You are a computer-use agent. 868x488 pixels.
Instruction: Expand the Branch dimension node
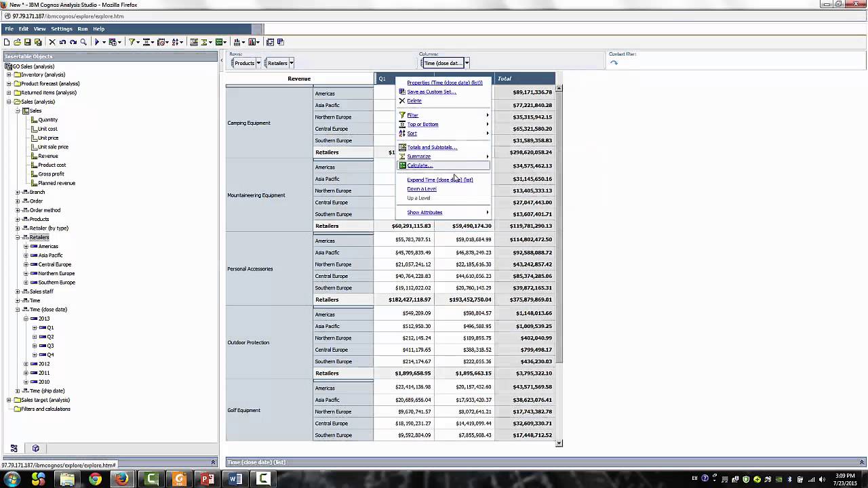18,192
